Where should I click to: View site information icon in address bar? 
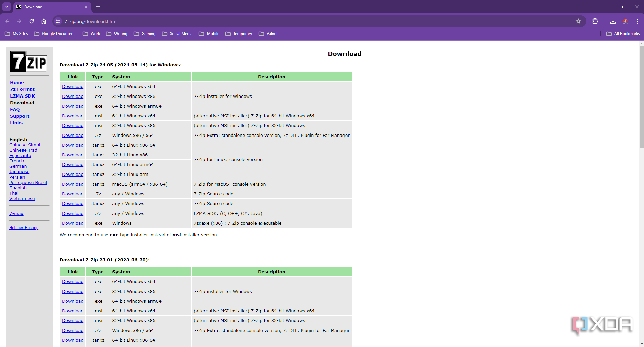pos(58,21)
